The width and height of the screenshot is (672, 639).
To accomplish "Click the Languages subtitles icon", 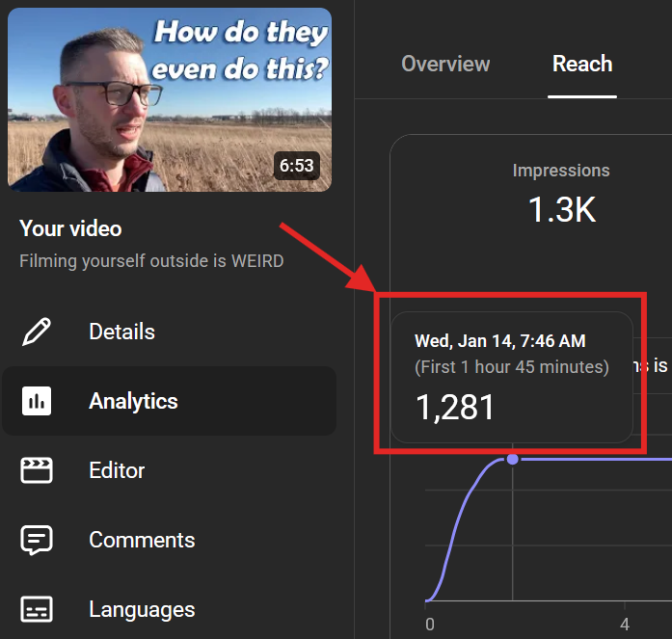I will pyautogui.click(x=37, y=609).
